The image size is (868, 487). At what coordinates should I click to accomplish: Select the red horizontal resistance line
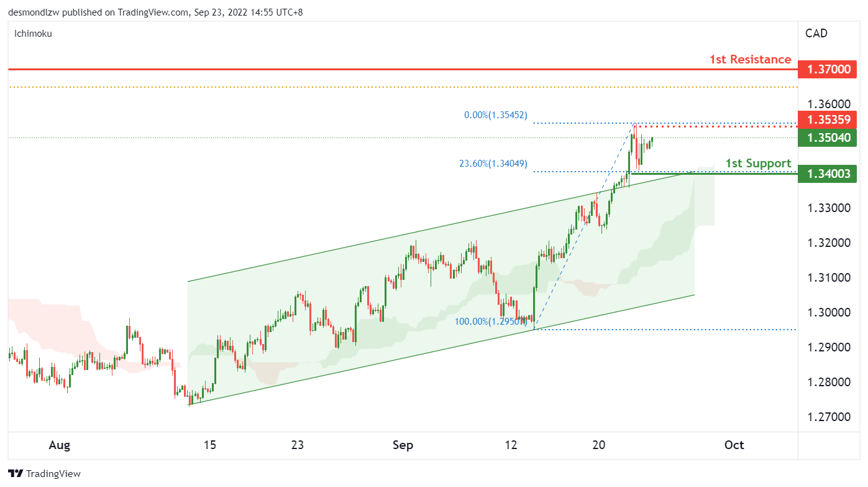tap(373, 69)
